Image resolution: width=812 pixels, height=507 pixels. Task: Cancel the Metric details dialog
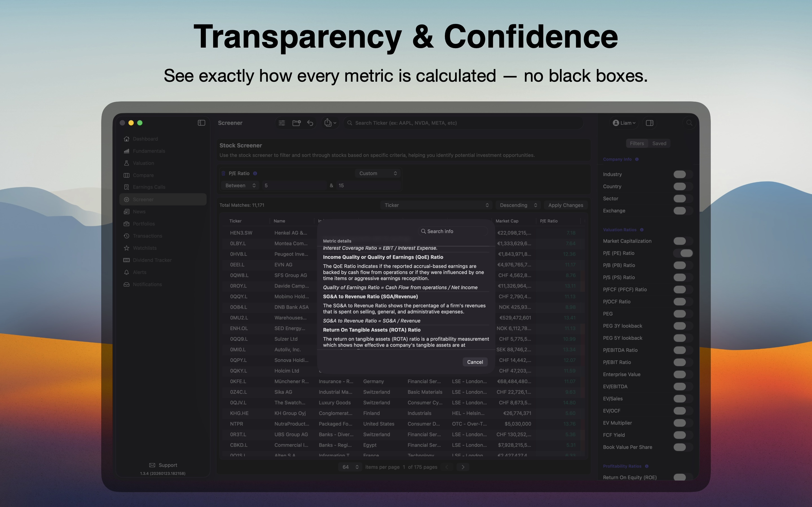[475, 362]
